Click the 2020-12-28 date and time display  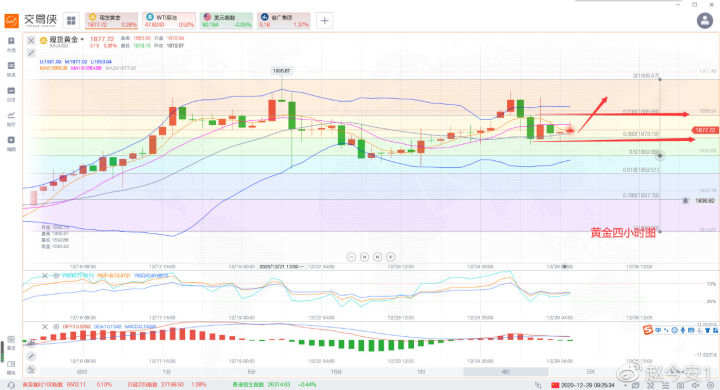click(589, 385)
